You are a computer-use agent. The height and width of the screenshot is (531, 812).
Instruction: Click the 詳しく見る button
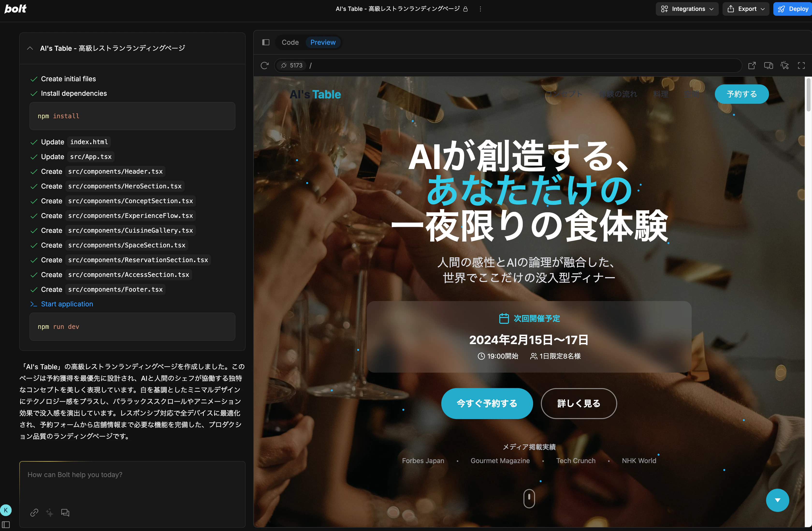579,403
